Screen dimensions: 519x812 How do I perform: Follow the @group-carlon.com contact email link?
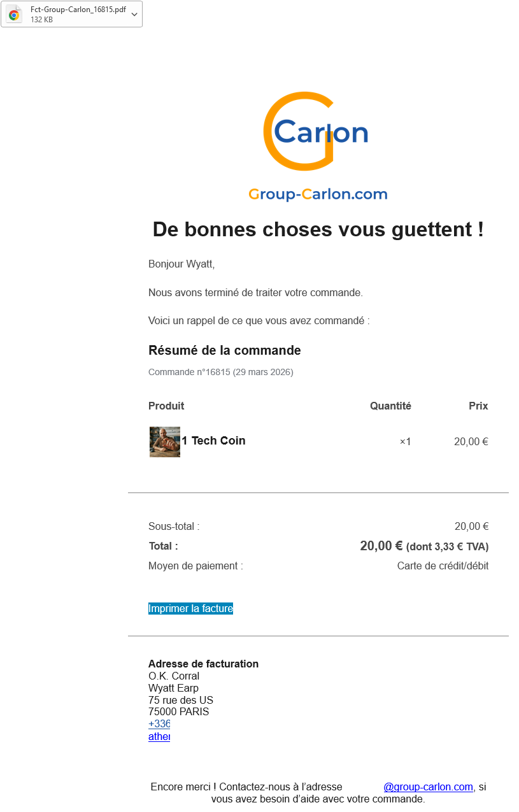point(428,787)
